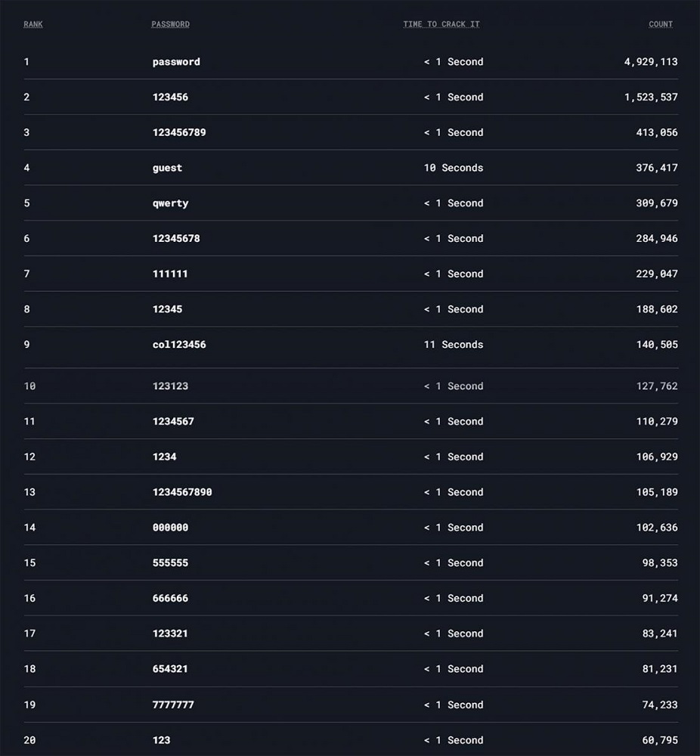Select the '654321' password row
This screenshot has height=756, width=700.
[170, 669]
